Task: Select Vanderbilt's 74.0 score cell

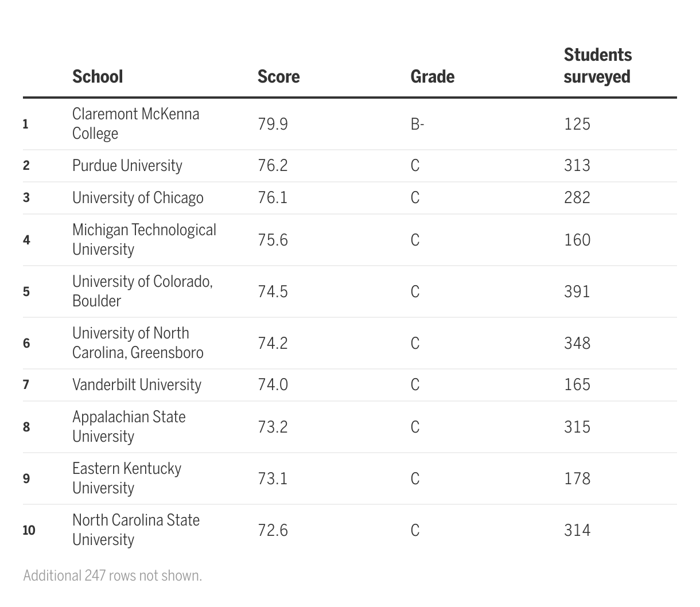Action: click(x=273, y=384)
